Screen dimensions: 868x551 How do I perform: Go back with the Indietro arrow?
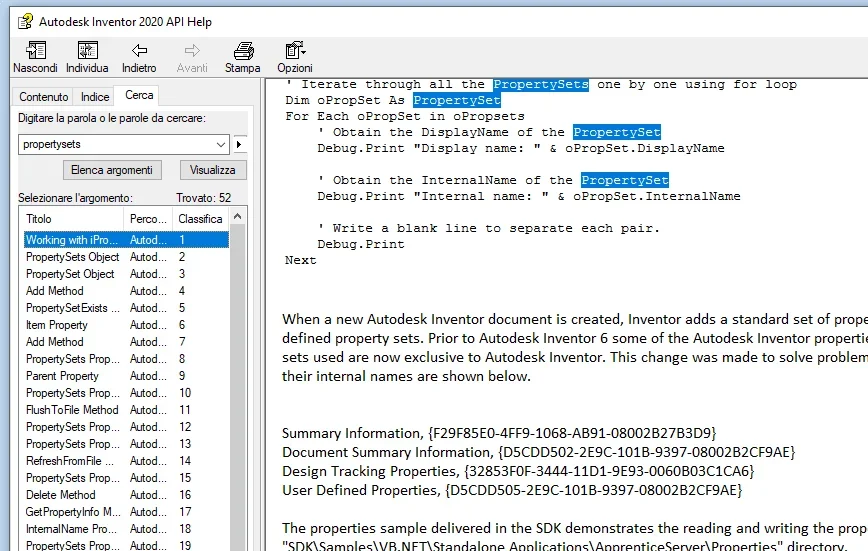coord(139,51)
